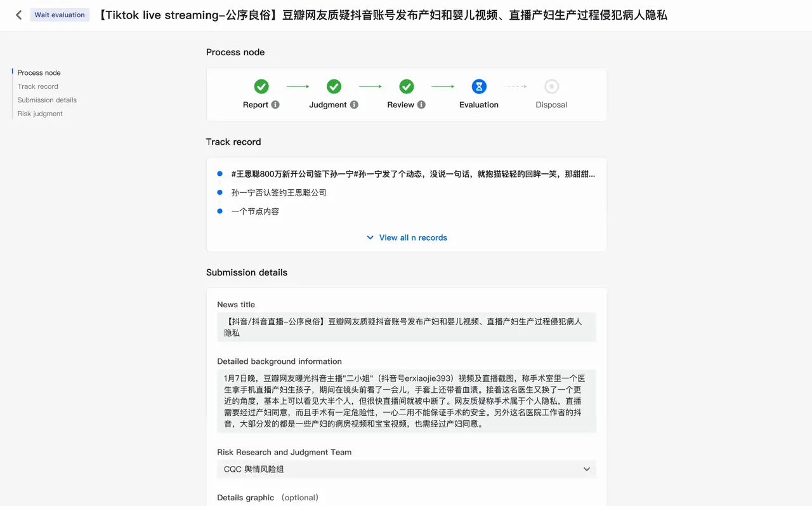Image resolution: width=812 pixels, height=506 pixels.
Task: Click the blue hourglass Evaluation step icon
Action: click(x=479, y=86)
